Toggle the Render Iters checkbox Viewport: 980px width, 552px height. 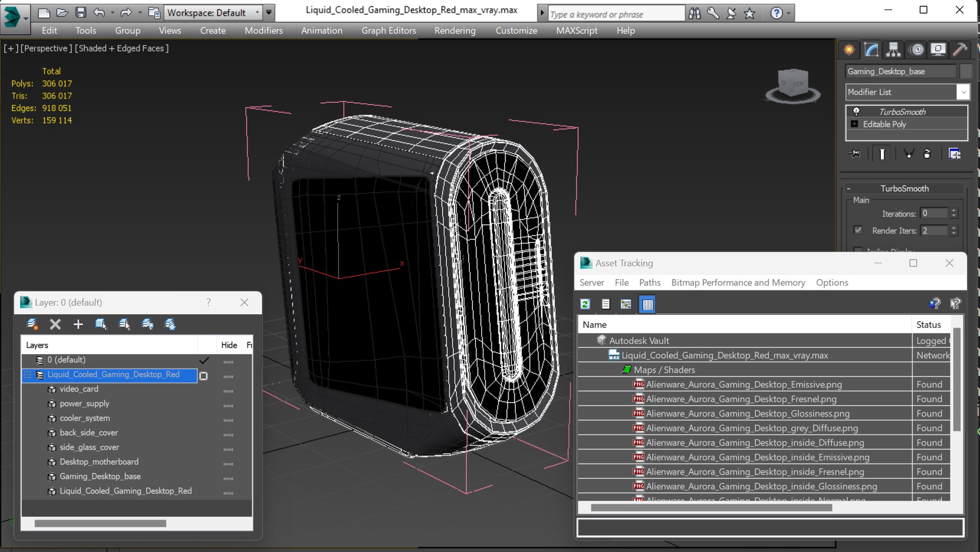tap(858, 231)
